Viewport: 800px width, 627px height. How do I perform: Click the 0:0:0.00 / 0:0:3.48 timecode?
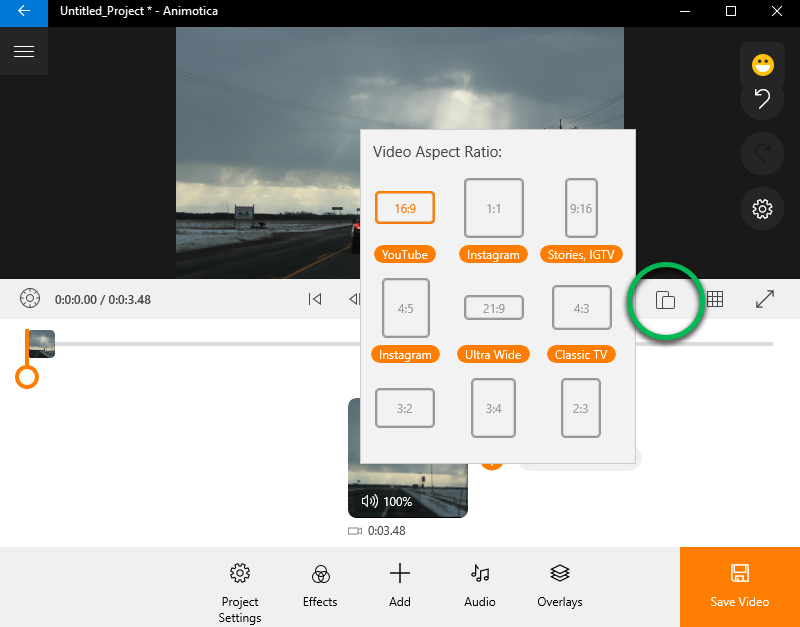tap(103, 299)
